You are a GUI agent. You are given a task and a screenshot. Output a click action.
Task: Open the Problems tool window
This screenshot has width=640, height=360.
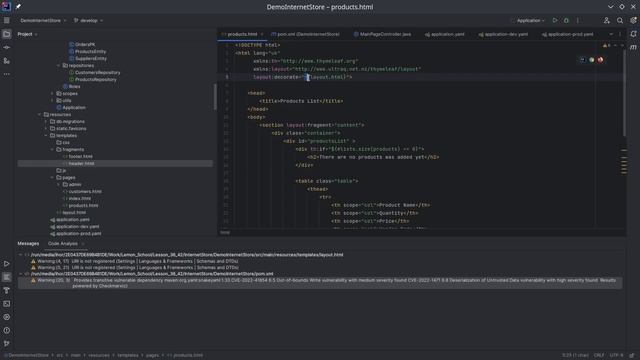click(7, 331)
